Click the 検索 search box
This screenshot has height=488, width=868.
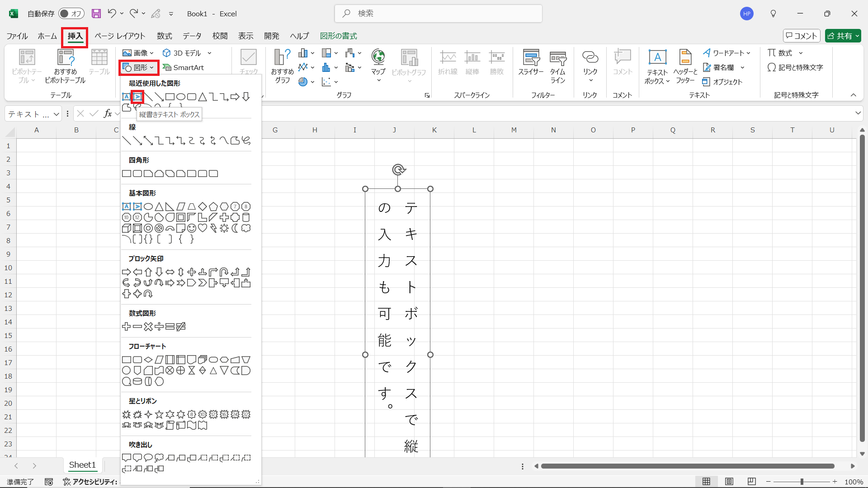[x=439, y=14]
